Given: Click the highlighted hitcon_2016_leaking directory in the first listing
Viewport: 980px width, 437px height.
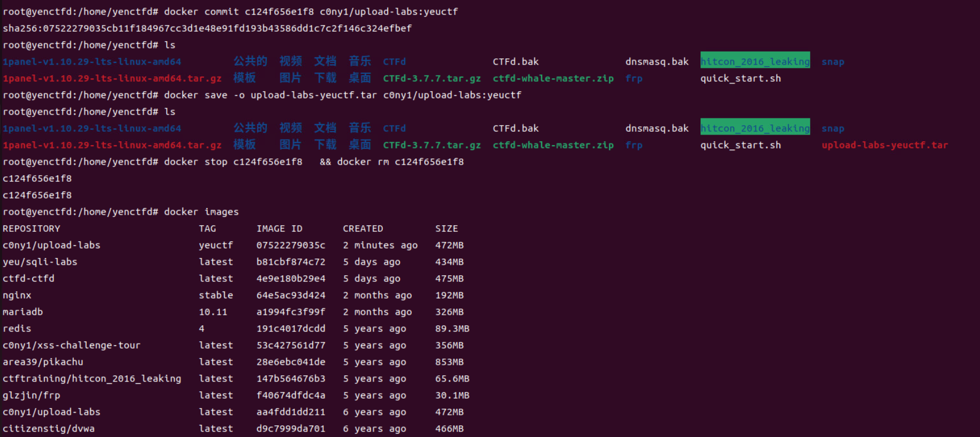Looking at the screenshot, I should click(x=755, y=61).
